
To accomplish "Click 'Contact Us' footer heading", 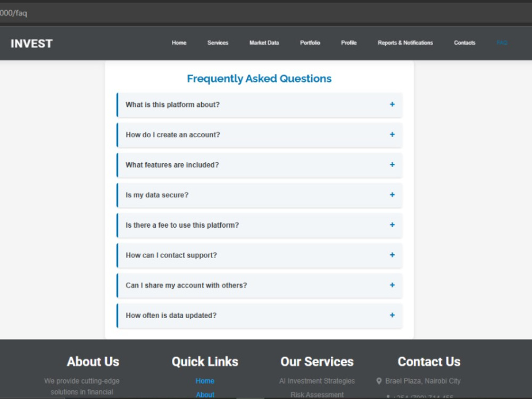I will click(x=429, y=362).
